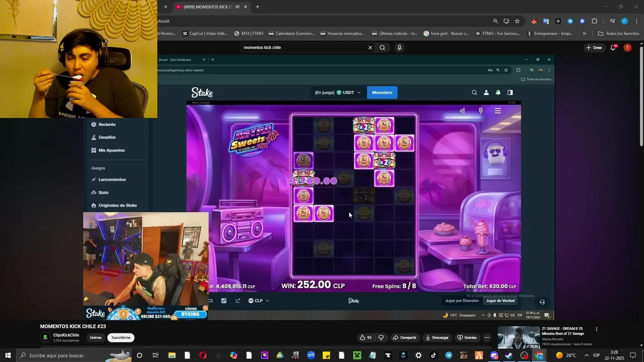
Task: Click Suscribirme button
Action: coord(121,337)
